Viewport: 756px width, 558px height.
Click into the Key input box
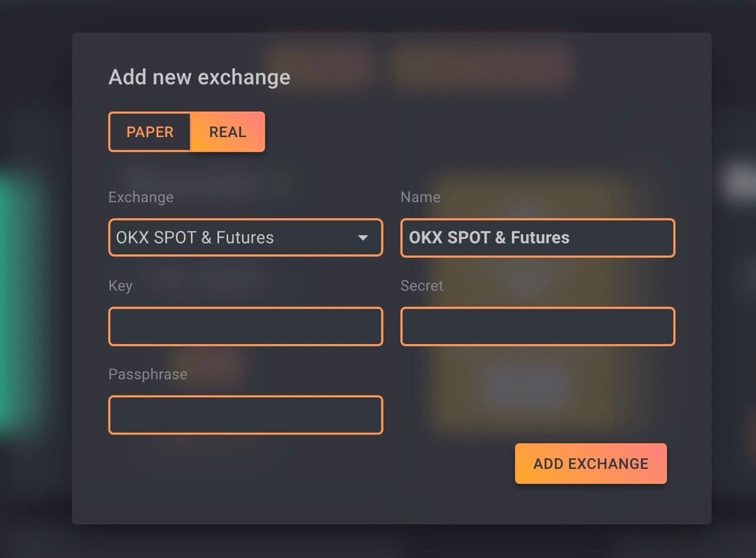click(245, 326)
